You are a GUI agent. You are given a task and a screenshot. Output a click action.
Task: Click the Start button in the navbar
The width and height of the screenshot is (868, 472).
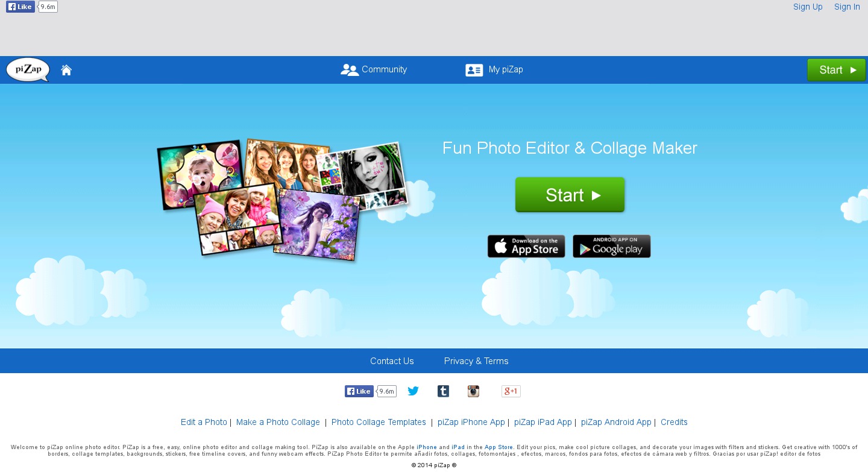click(x=836, y=70)
